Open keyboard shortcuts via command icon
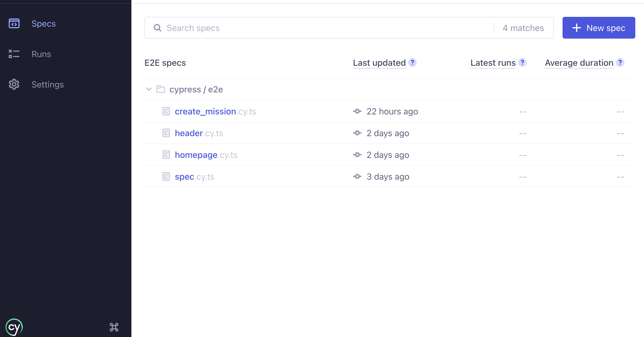The width and height of the screenshot is (644, 337). tap(114, 327)
